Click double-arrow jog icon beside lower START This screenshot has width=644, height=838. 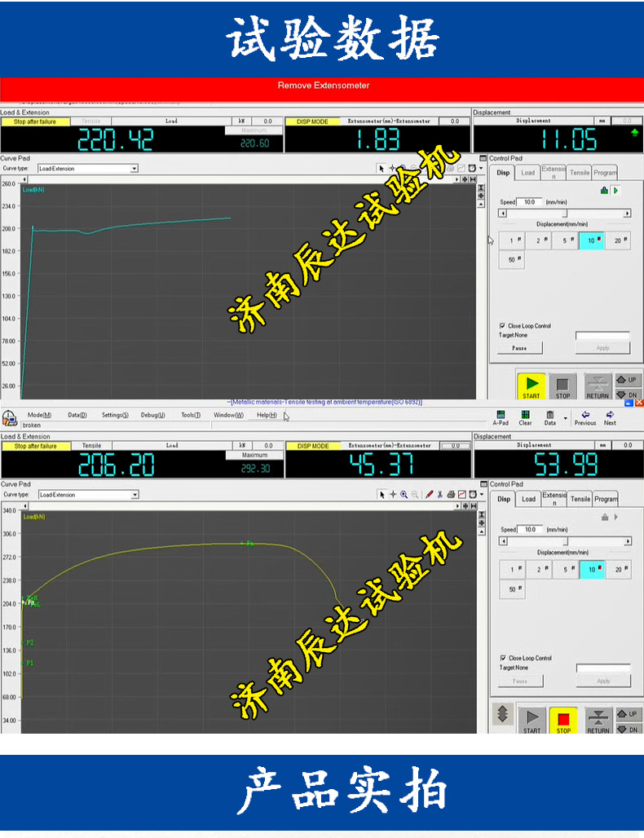click(502, 714)
